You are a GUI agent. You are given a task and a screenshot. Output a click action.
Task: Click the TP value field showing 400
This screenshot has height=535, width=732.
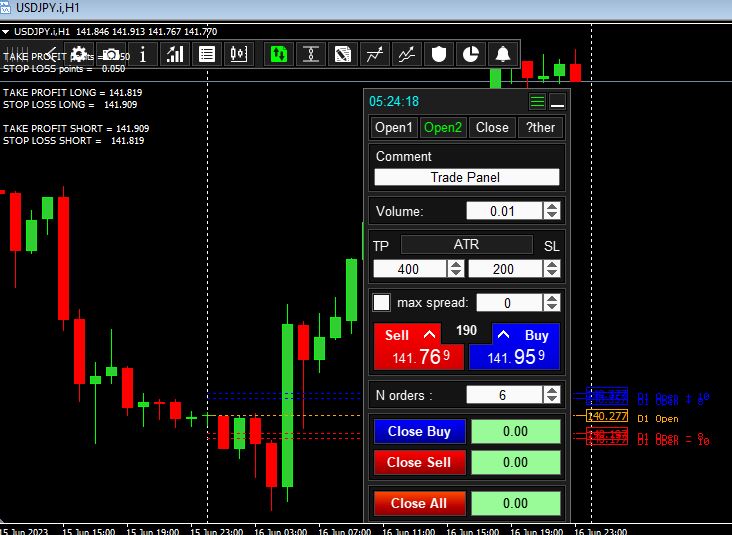point(409,269)
